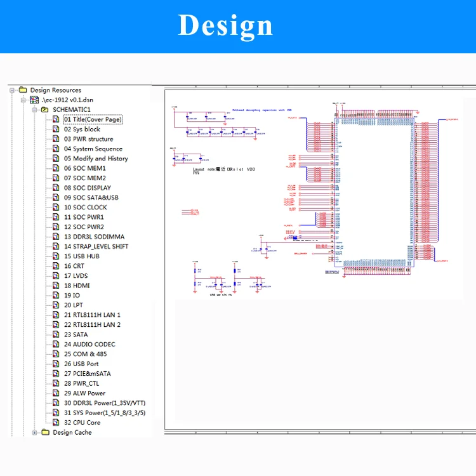The height and width of the screenshot is (476, 476).
Task: Click the page icon beside 24 AUDIO CODEC
Action: [56, 344]
